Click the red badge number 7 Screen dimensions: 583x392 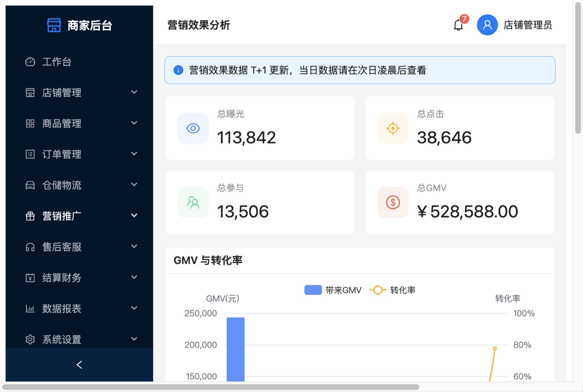pos(464,19)
